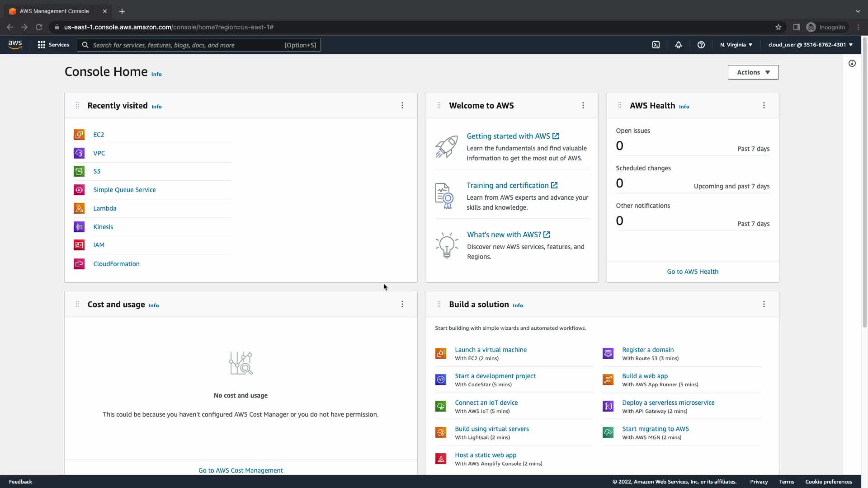Click the EC2 service icon
868x488 pixels.
[x=79, y=135]
